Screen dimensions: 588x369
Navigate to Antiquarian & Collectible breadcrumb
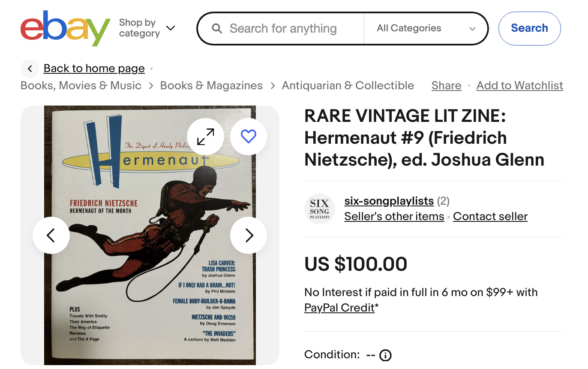tap(348, 85)
